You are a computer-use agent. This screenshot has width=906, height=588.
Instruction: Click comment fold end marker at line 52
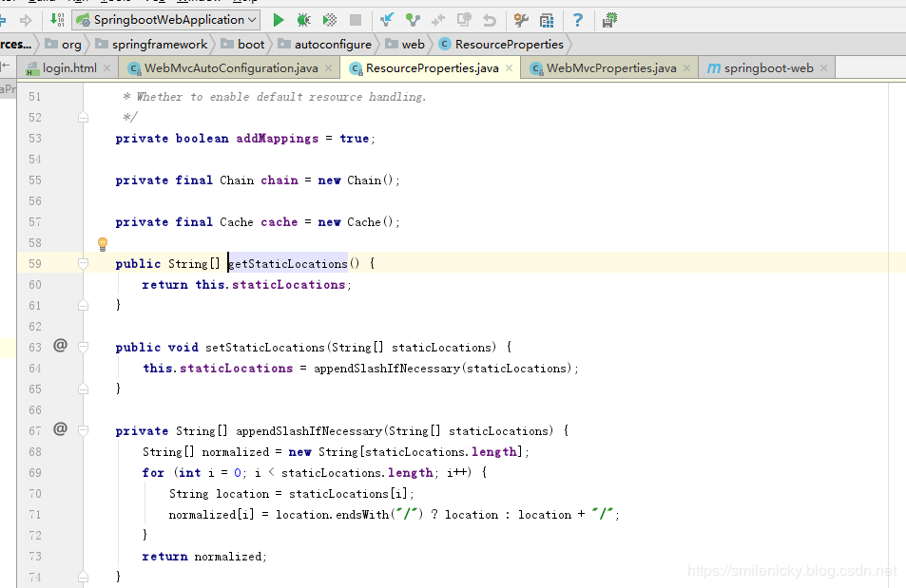84,117
